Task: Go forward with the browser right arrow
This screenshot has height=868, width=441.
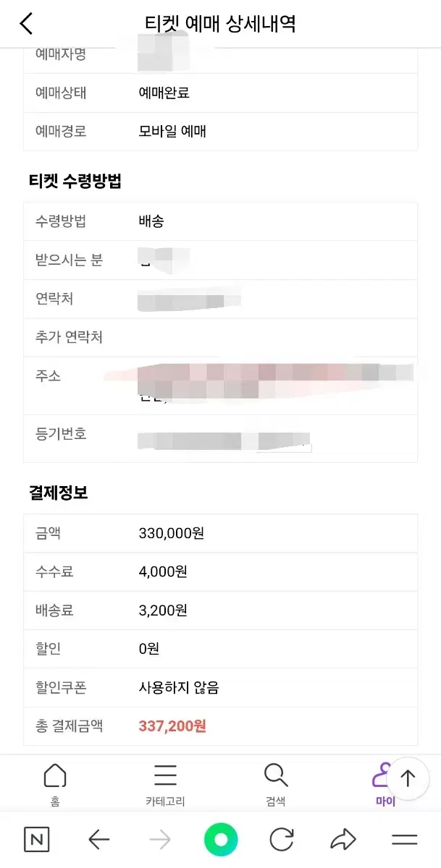Action: [x=159, y=840]
